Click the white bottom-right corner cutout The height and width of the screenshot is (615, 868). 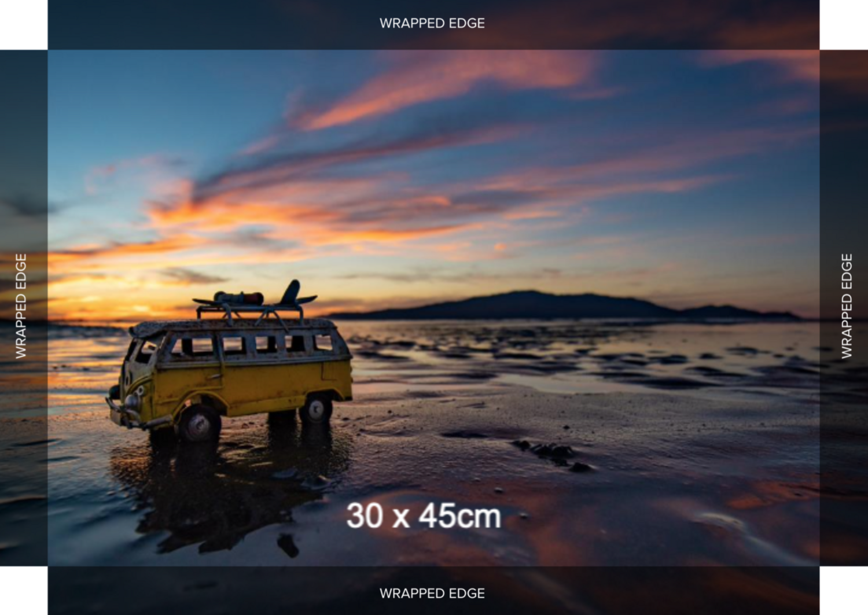tap(844, 590)
